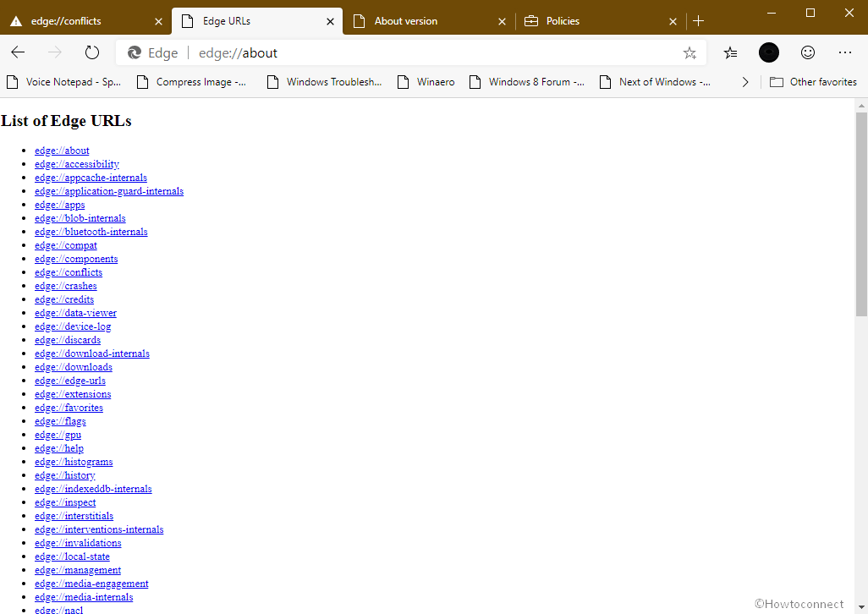Open the edge://edge-urls link

coord(70,381)
